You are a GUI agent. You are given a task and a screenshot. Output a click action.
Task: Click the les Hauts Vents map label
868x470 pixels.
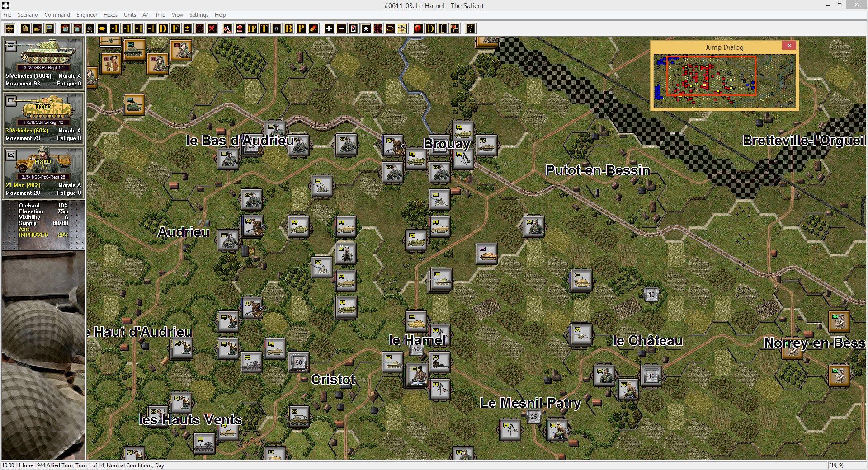pyautogui.click(x=190, y=419)
